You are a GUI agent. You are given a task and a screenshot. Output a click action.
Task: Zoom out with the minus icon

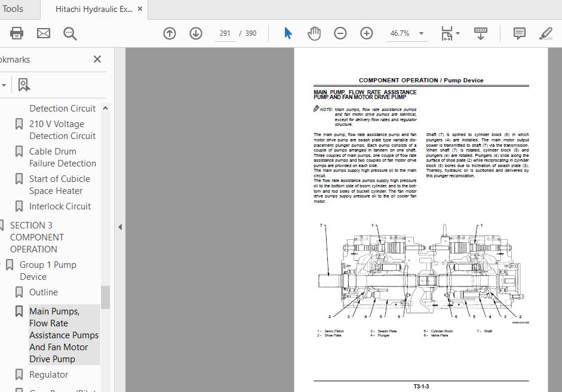pyautogui.click(x=340, y=33)
